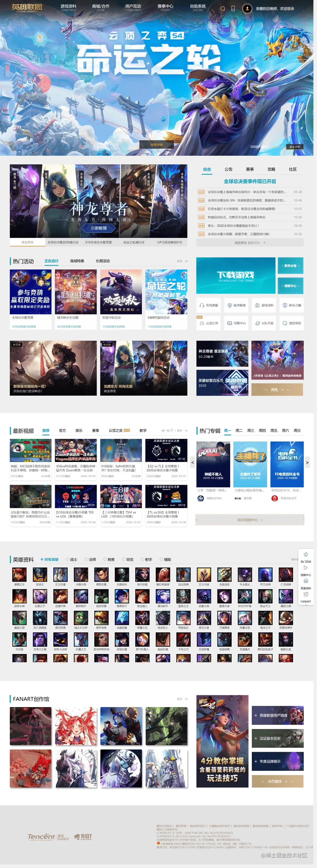
Task: Click 前往视频中心 button
Action: (250, 520)
